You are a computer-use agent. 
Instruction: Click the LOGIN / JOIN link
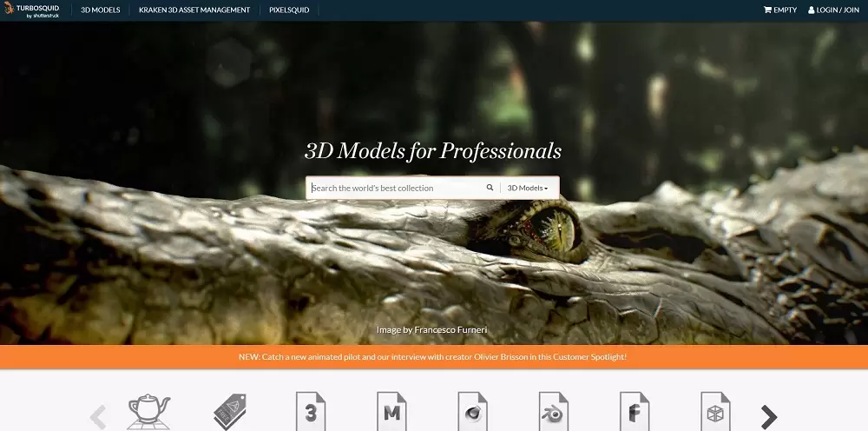833,10
